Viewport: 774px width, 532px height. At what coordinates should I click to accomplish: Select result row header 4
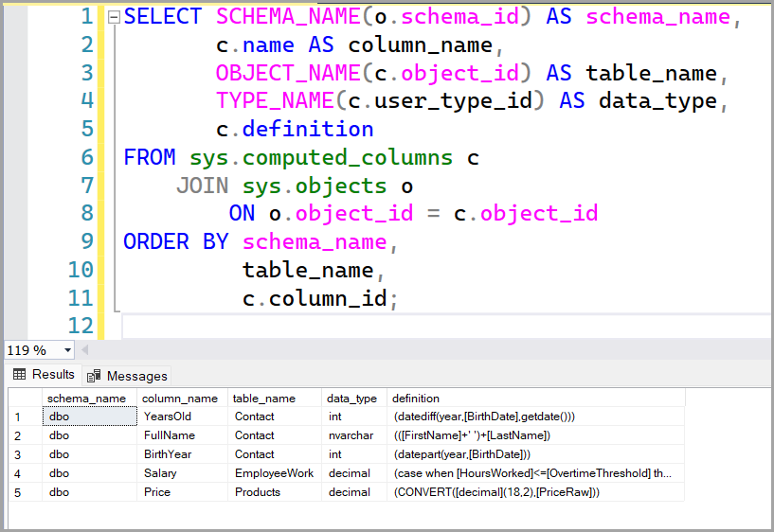(26, 473)
